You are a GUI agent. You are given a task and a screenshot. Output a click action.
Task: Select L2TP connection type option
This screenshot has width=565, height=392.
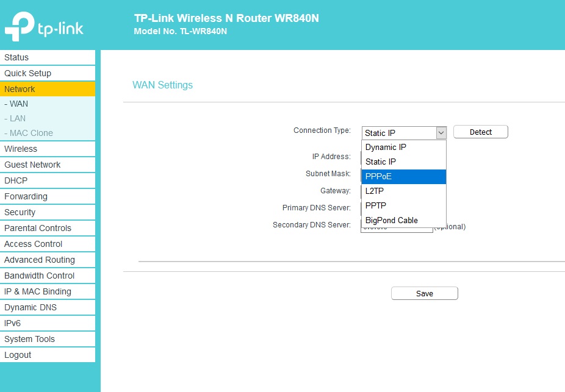(x=404, y=191)
